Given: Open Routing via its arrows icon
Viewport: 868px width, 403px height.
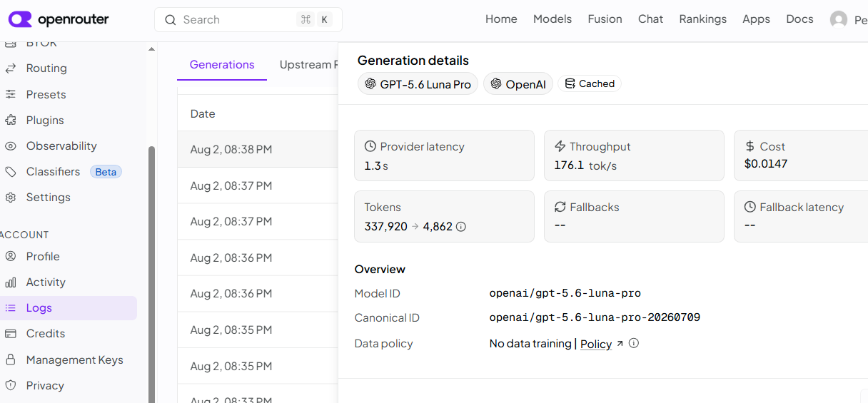Looking at the screenshot, I should 11,68.
